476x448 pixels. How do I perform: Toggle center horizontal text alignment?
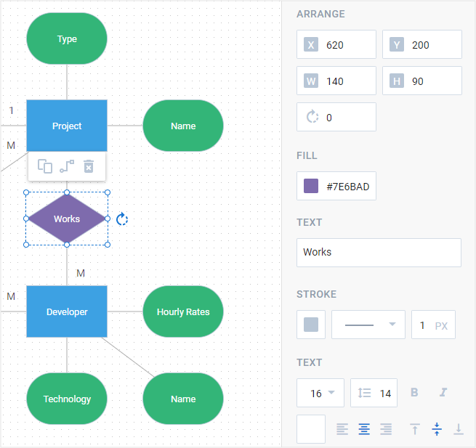tap(364, 429)
